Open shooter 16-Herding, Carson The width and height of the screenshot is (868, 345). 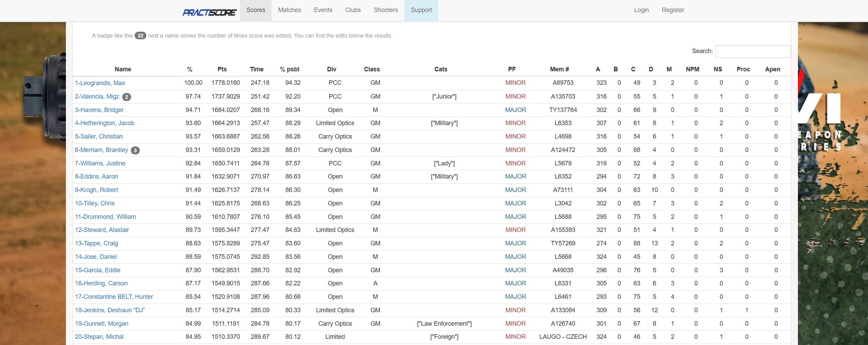(x=101, y=283)
